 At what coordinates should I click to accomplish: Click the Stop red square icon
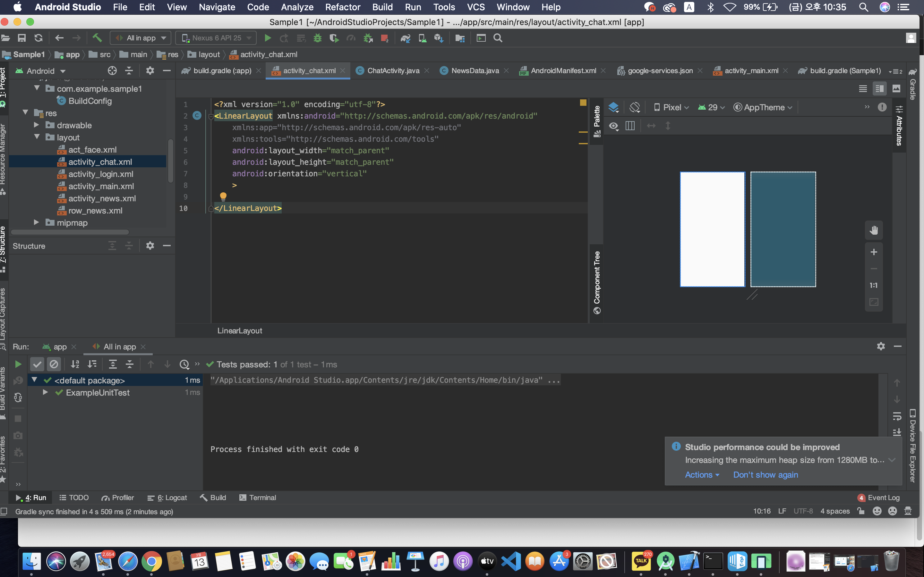click(384, 38)
